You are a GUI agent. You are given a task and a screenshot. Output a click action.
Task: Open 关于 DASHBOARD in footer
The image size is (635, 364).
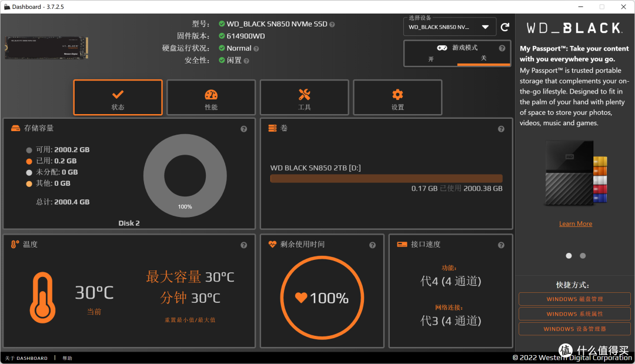tap(26, 358)
